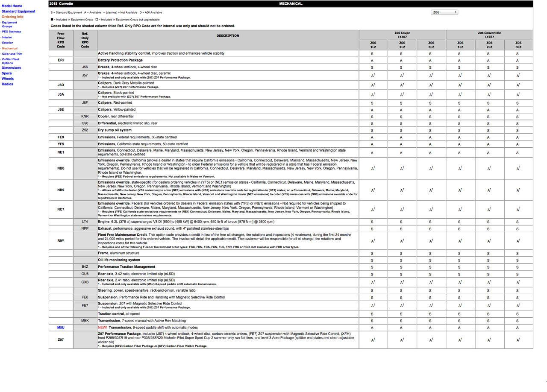Screen dimensions: 547x392
Task: Click NPP exhaust code cell
Action: click(x=85, y=228)
